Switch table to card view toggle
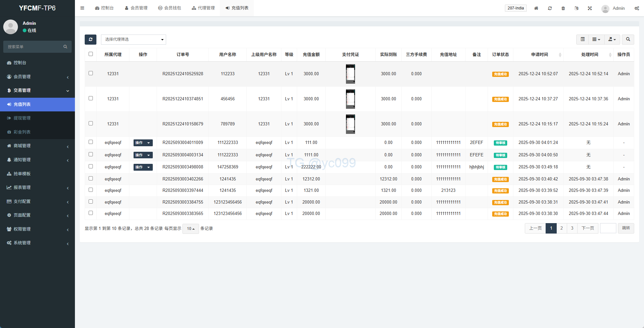644x328 pixels. click(x=582, y=39)
